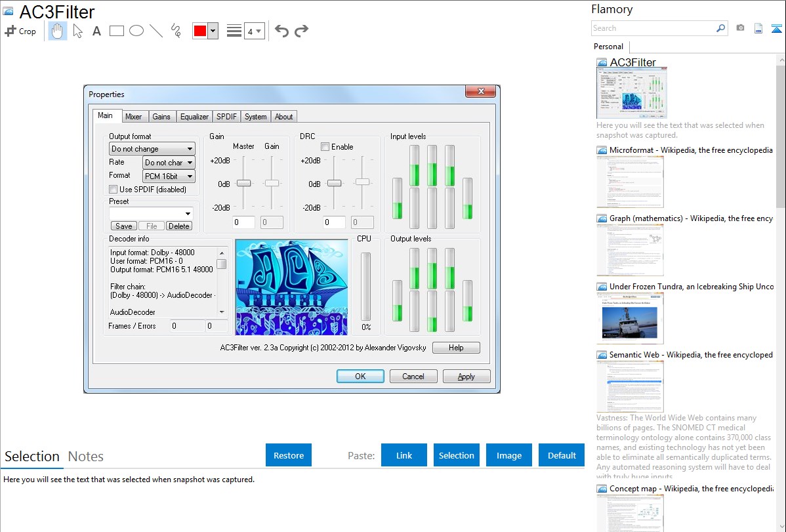Click Apply in Properties dialog
Viewport: 786px width, 532px height.
[466, 376]
